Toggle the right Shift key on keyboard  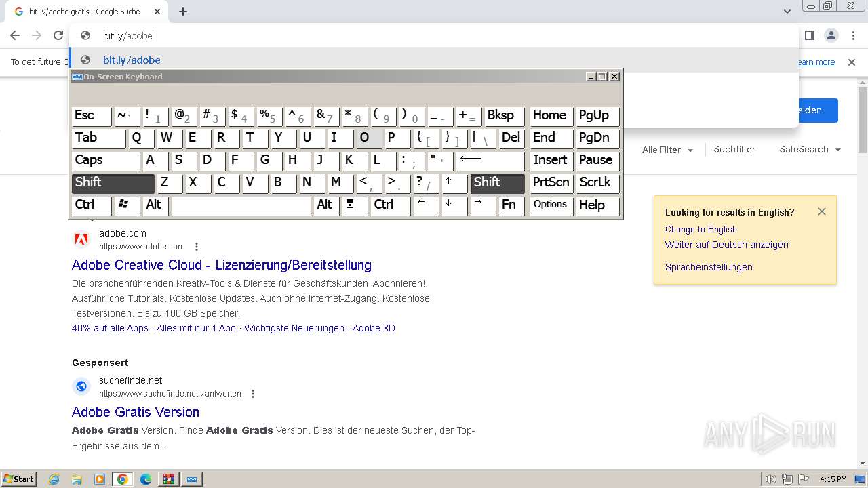[498, 183]
